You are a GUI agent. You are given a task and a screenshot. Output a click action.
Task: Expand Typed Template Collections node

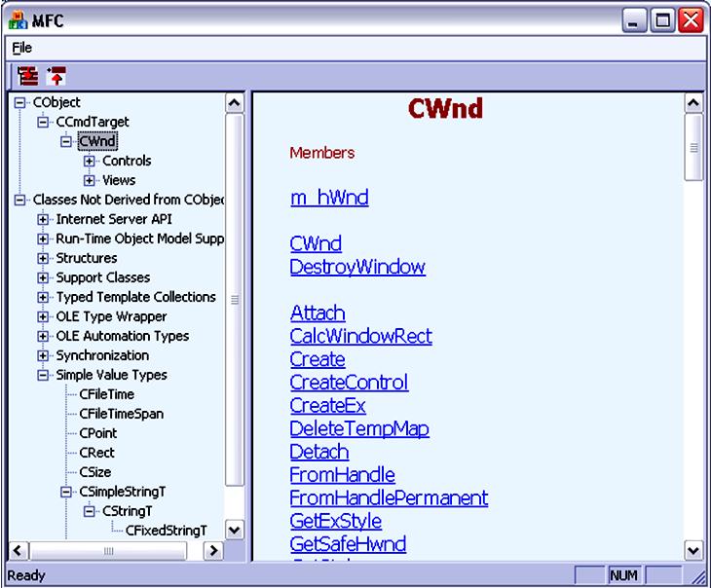[43, 297]
